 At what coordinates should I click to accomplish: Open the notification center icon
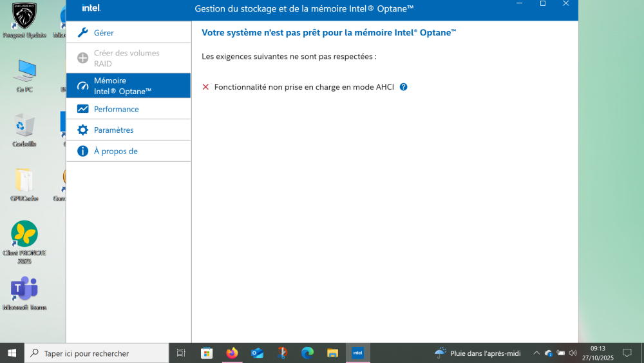point(627,353)
